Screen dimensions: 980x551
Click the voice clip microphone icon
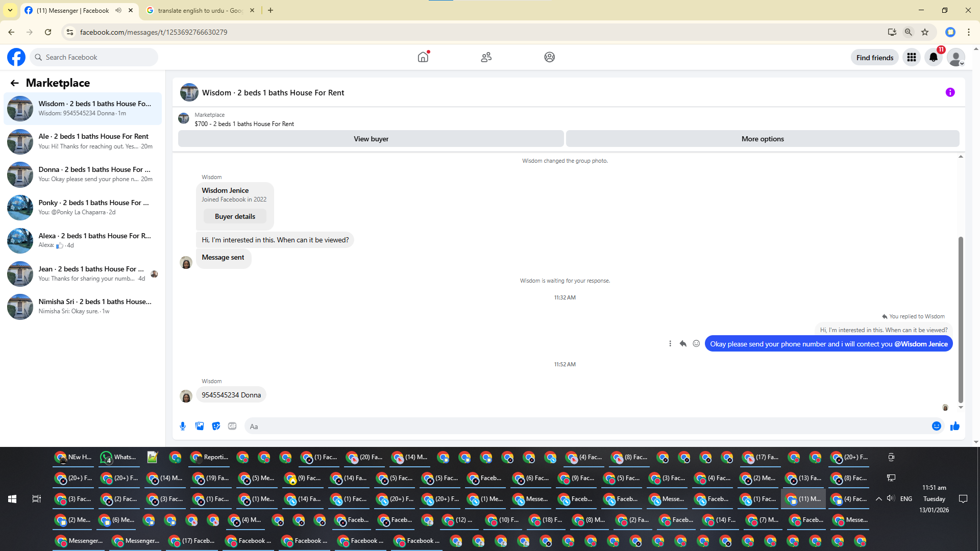[183, 426]
